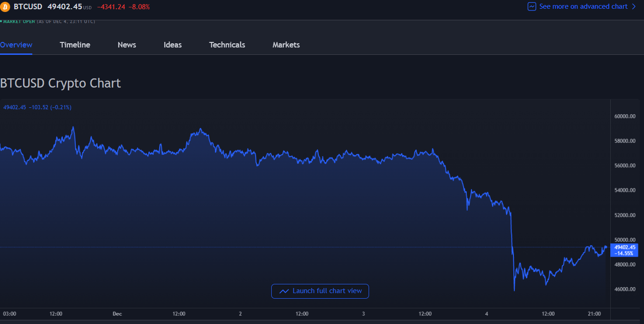The width and height of the screenshot is (644, 324).
Task: Click the '4' date marker on time axis
Action: [x=487, y=314]
